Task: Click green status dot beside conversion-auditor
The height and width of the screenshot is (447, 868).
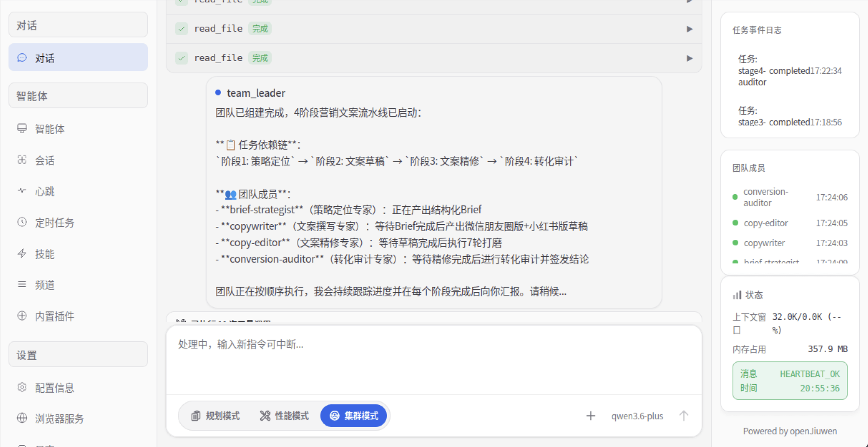Action: click(x=735, y=197)
